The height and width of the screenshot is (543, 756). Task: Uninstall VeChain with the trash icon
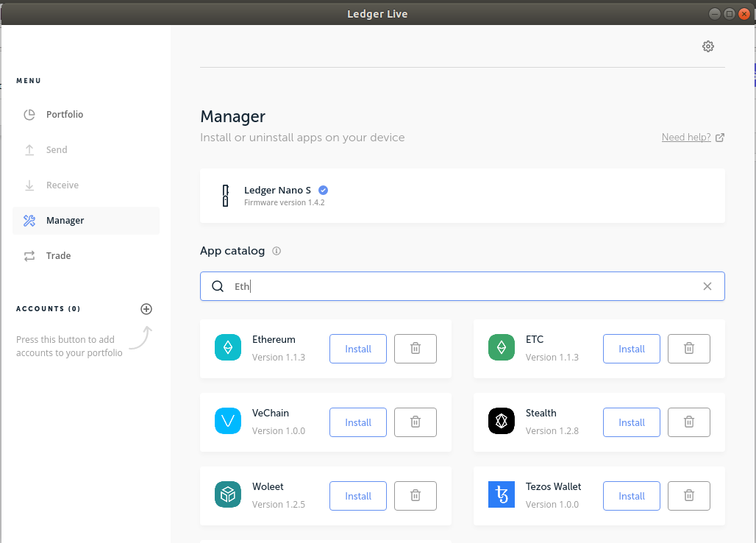(415, 422)
